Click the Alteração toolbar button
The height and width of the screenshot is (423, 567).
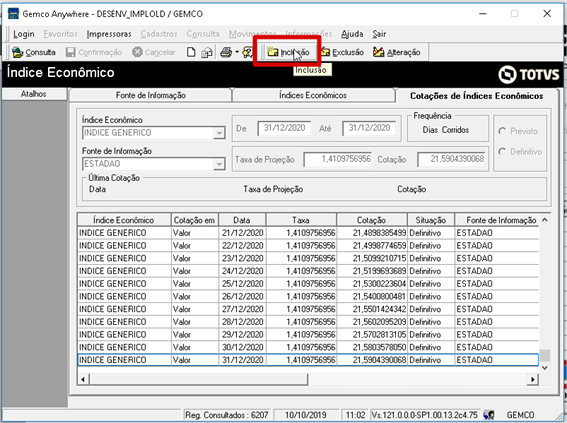point(397,52)
